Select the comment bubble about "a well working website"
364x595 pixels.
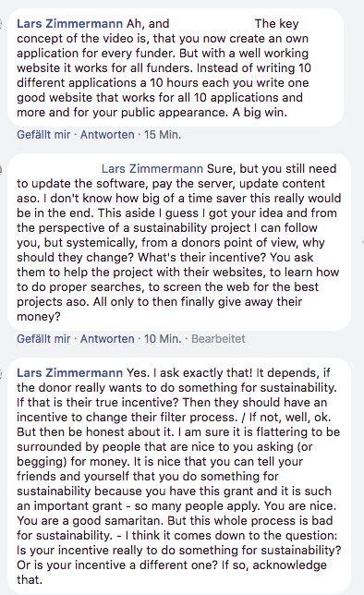(176, 67)
